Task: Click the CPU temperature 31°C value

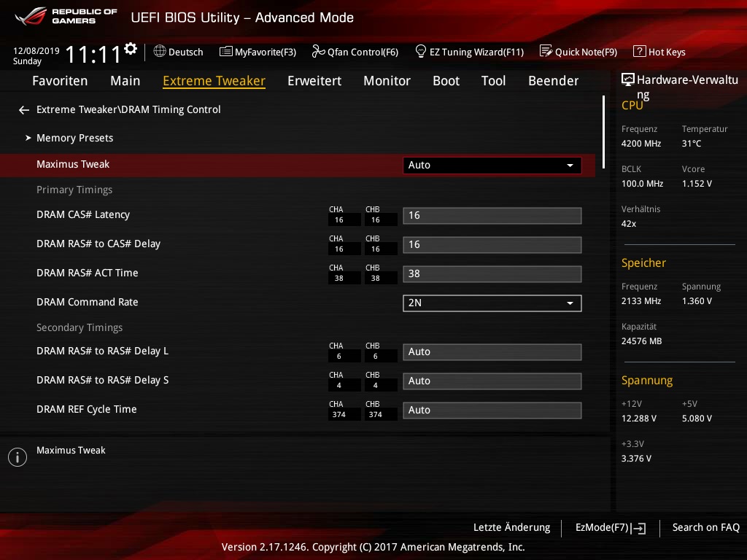Action: click(x=692, y=144)
